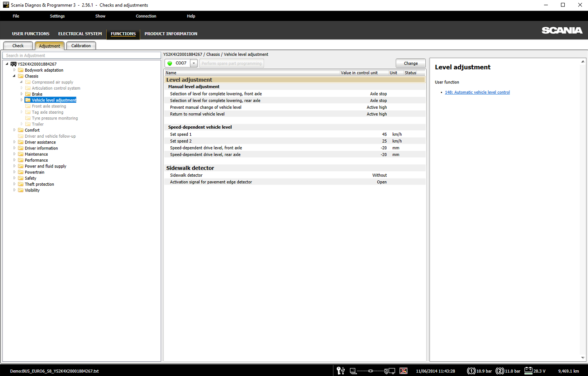The width and height of the screenshot is (588, 376).
Task: Click the Change button
Action: [411, 63]
